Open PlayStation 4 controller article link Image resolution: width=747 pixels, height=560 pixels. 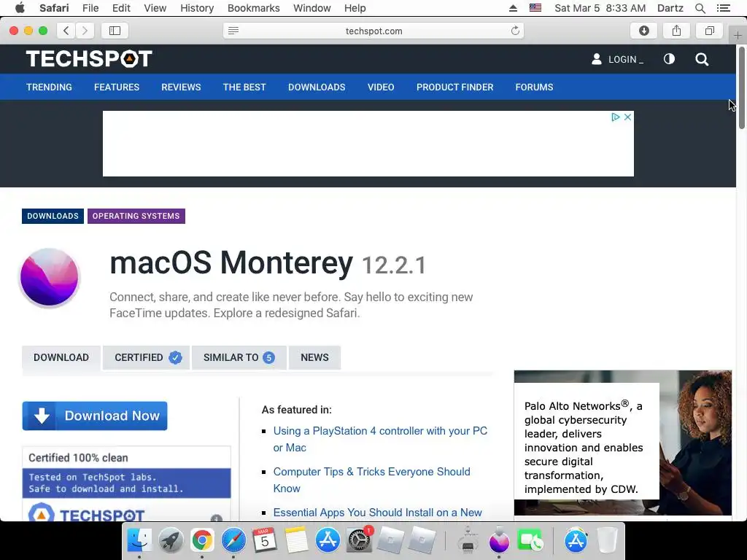[380, 439]
